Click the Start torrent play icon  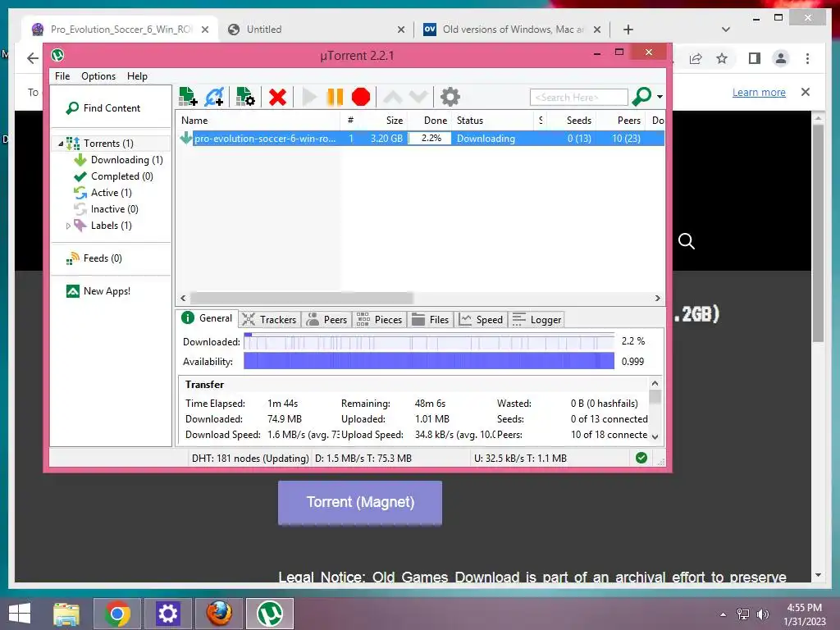[x=309, y=97]
